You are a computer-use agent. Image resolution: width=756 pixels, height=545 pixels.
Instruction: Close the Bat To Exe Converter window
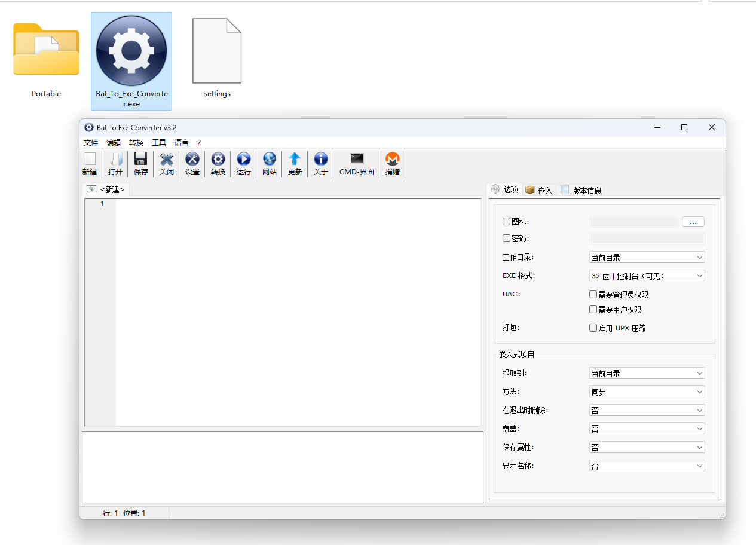[712, 127]
